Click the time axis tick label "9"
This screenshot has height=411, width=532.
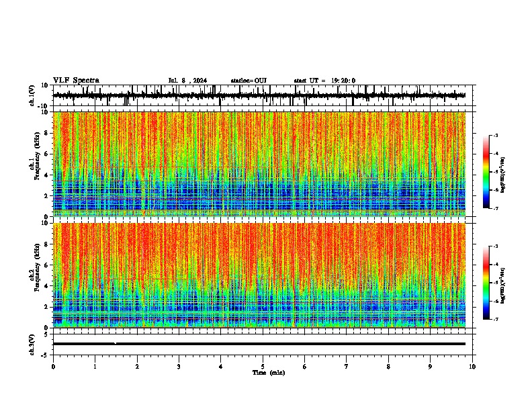pos(431,367)
